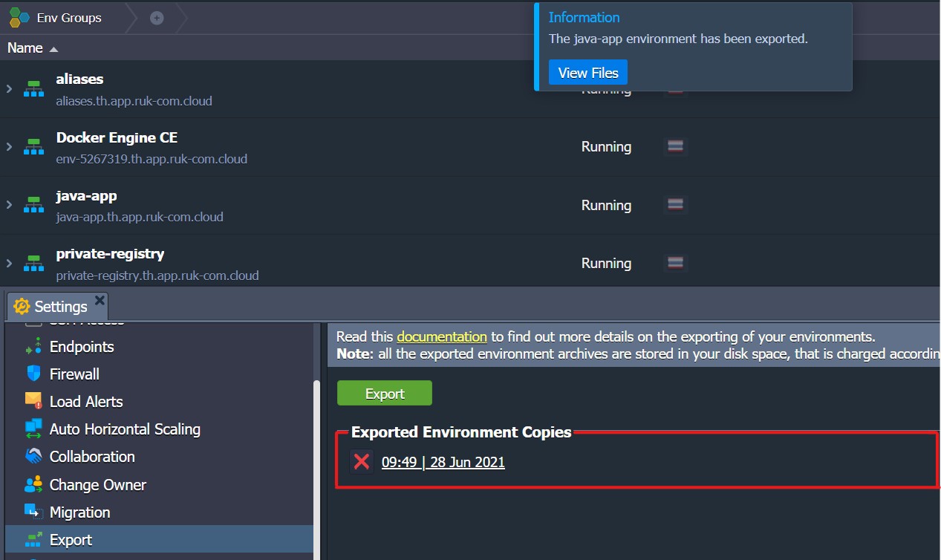941x560 pixels.
Task: Click the Running status of Docker Engine CE
Action: pyautogui.click(x=606, y=147)
